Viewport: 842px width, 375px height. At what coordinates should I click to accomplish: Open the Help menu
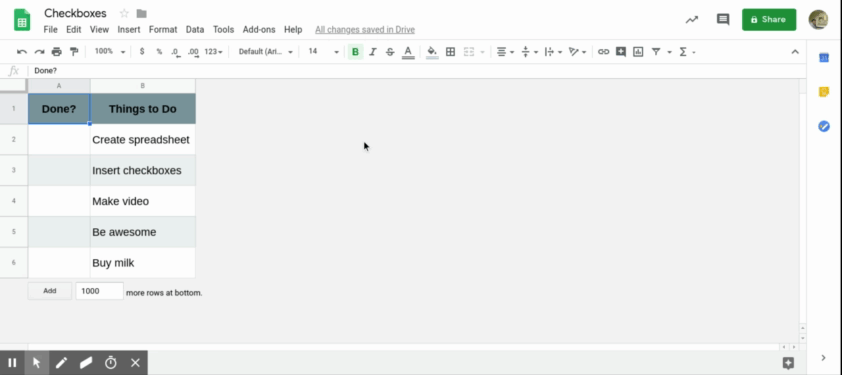click(293, 30)
